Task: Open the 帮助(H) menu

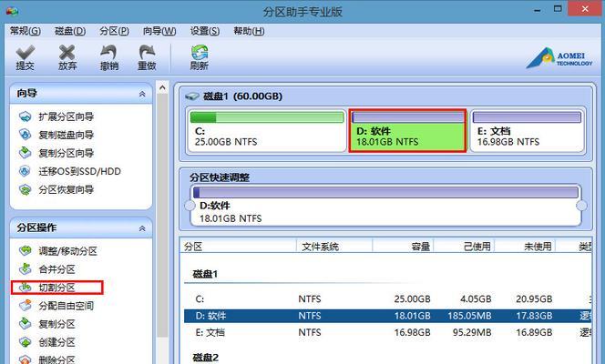Action: (249, 31)
